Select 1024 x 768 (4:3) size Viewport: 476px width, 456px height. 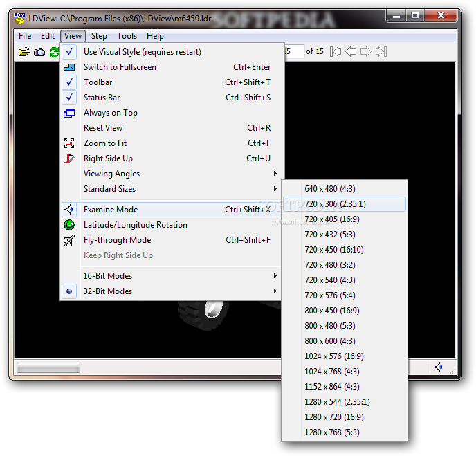tap(345, 372)
